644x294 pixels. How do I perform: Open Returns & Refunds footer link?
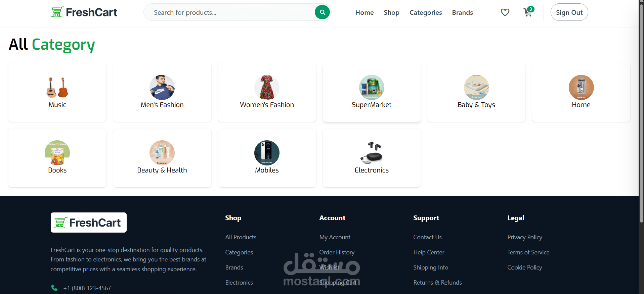[x=438, y=283]
